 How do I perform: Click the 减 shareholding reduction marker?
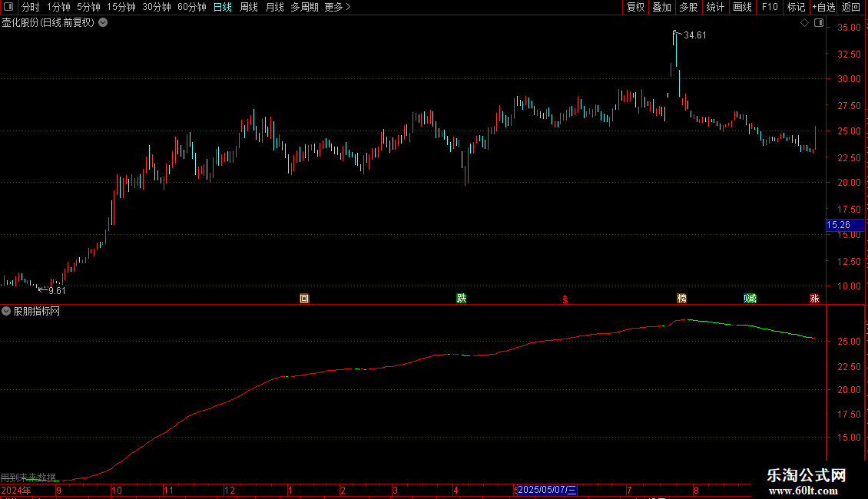click(750, 298)
